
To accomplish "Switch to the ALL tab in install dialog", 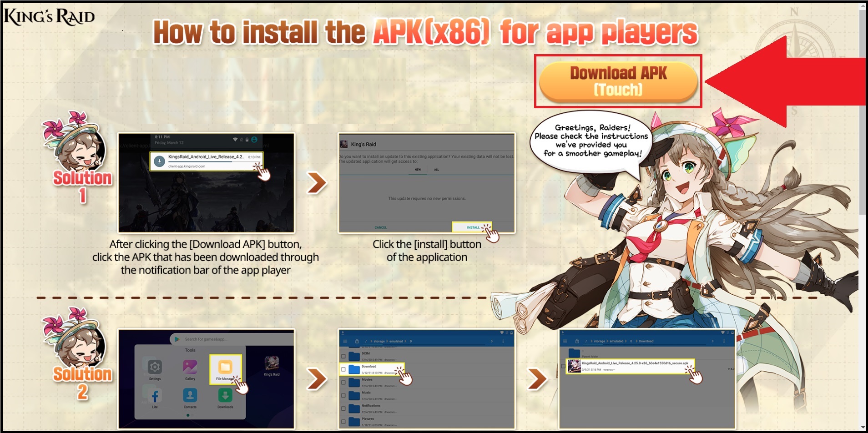I will pyautogui.click(x=436, y=170).
